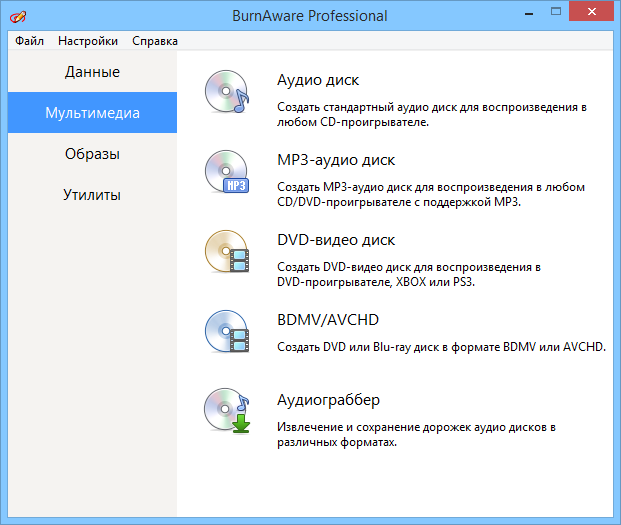Select the MP3-аудио диск title
Image resolution: width=621 pixels, height=525 pixels.
click(x=336, y=160)
